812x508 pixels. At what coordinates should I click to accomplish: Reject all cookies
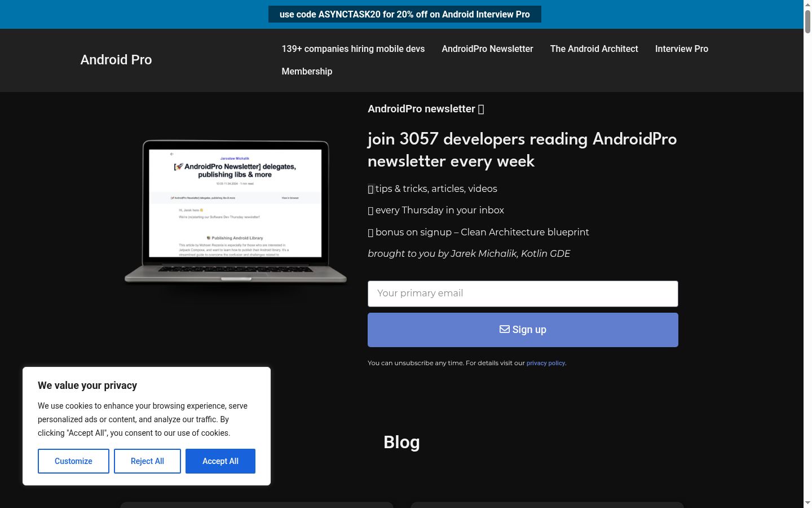147,461
